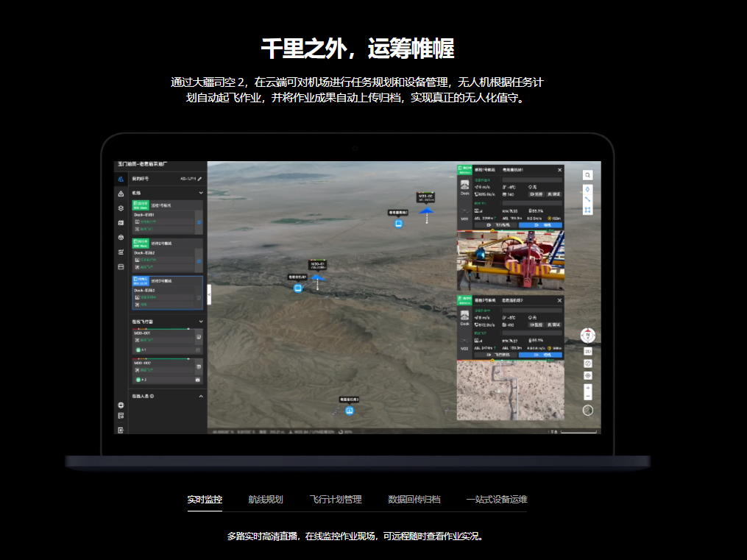Close the top dock video panel
Screen dimensions: 747x560
pos(559,170)
